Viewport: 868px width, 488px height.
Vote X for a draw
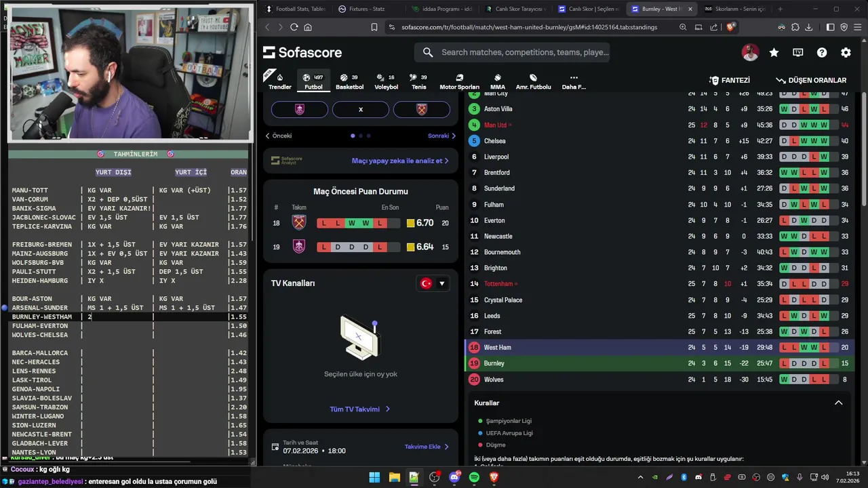coord(361,109)
